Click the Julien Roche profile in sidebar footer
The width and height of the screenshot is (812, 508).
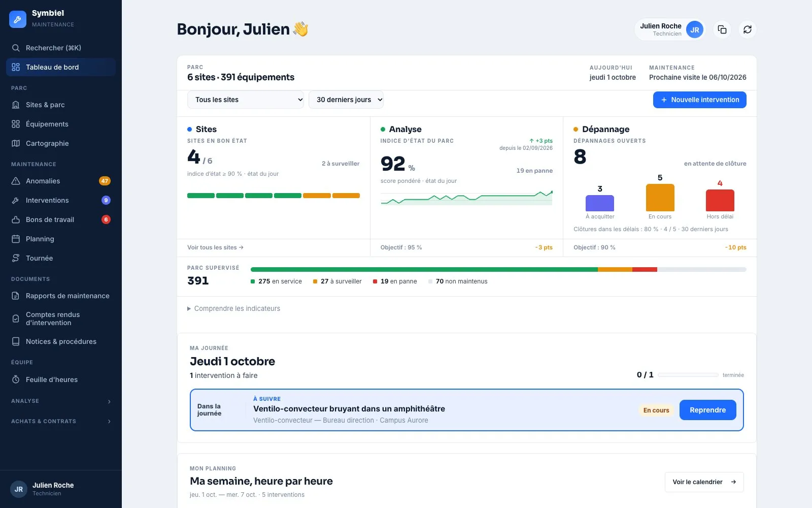61,489
